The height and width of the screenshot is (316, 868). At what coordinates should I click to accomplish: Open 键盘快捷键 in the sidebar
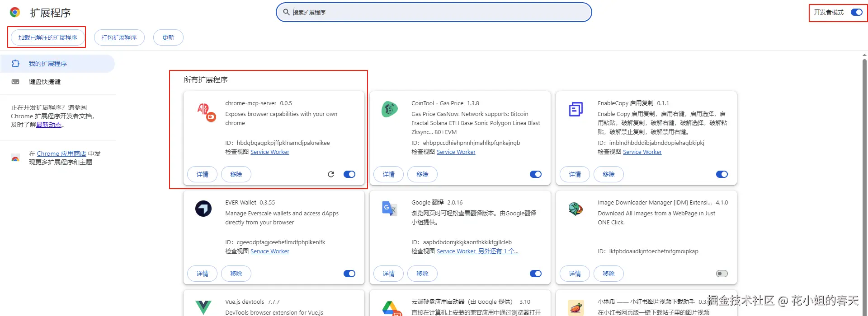tap(57, 82)
